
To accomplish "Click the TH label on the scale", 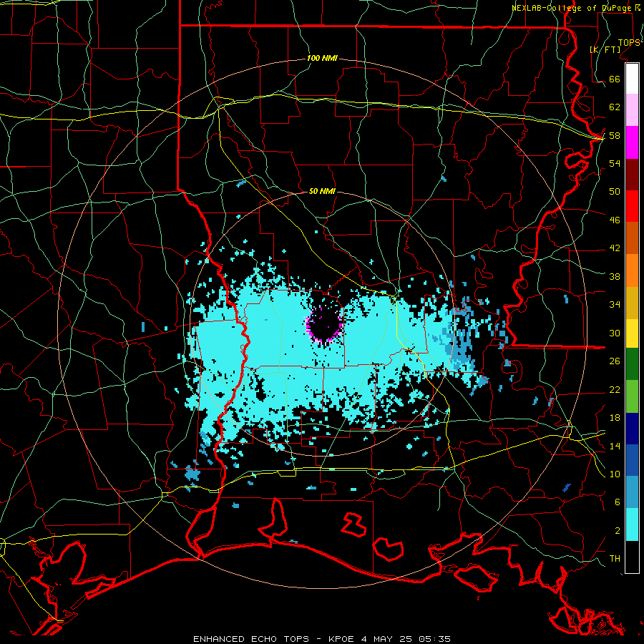I will [x=615, y=558].
